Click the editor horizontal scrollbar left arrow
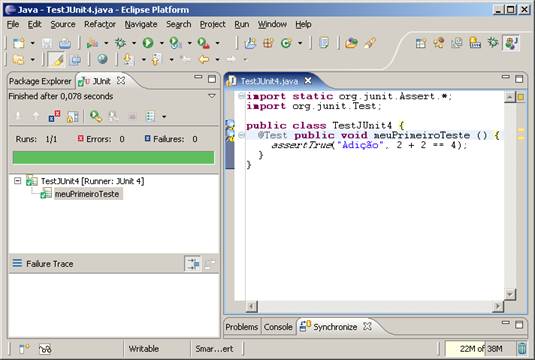The image size is (535, 360). tap(251, 306)
